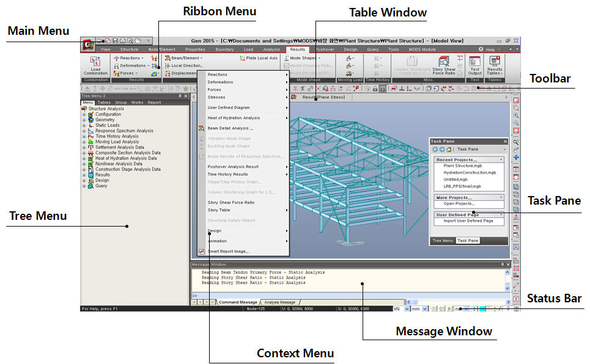Open the Beam/Element dropdown
The image size is (590, 364).
(201, 58)
